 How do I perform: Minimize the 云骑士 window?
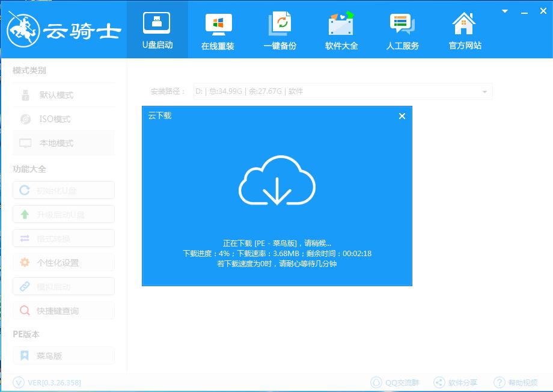click(524, 12)
